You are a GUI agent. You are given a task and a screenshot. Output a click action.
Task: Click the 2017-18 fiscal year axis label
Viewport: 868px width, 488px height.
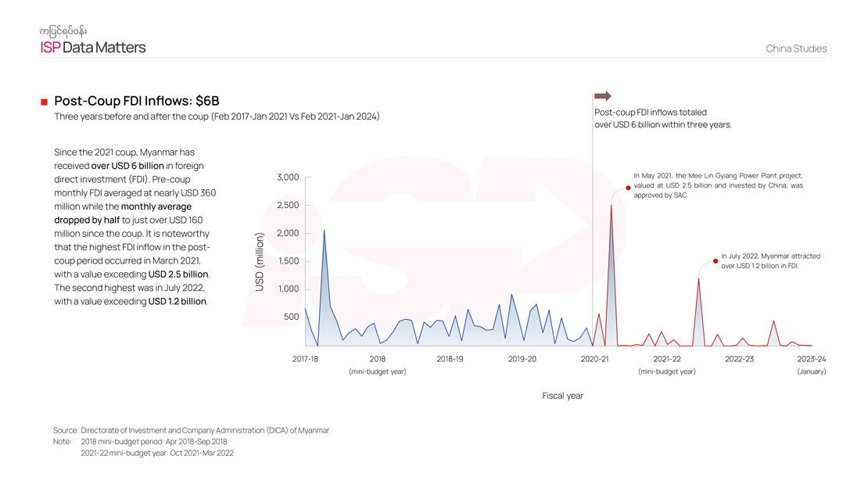coord(305,359)
